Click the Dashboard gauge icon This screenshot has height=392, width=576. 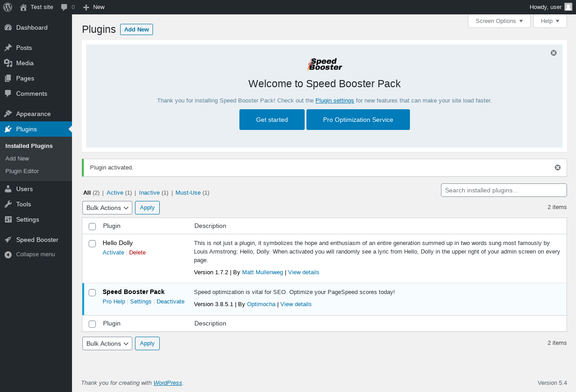[8, 27]
